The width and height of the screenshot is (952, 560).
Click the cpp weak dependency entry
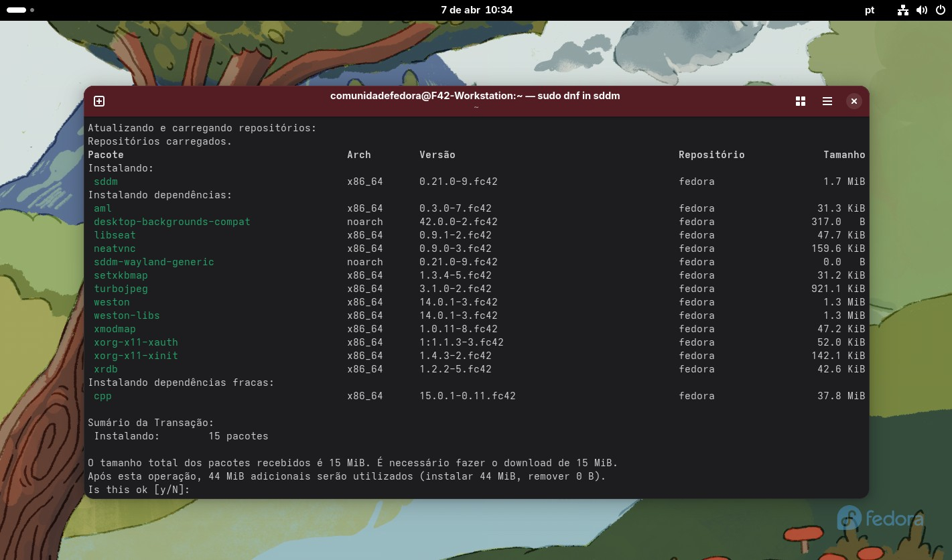(x=103, y=396)
